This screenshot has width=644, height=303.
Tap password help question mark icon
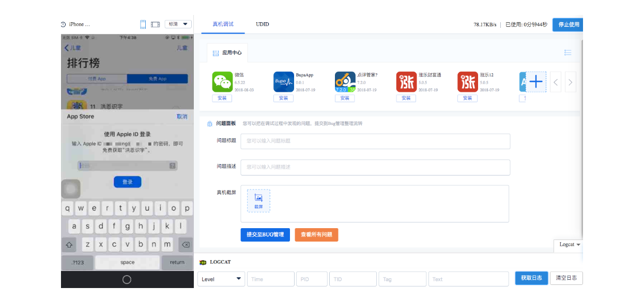coord(173,166)
